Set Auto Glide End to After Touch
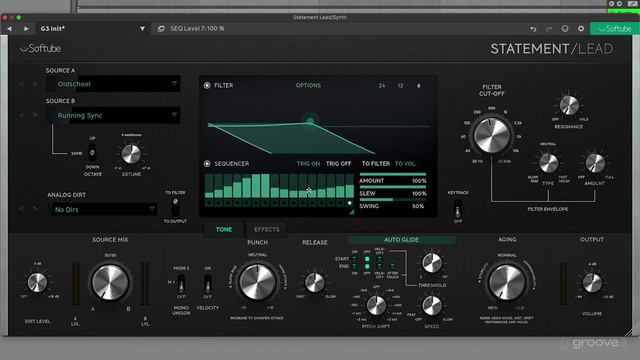The image size is (640, 360). point(392,266)
